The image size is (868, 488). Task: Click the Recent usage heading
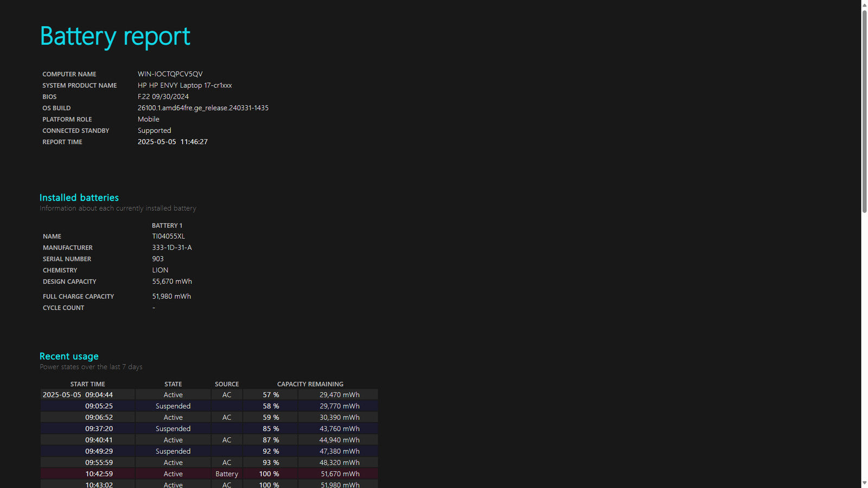tap(69, 356)
